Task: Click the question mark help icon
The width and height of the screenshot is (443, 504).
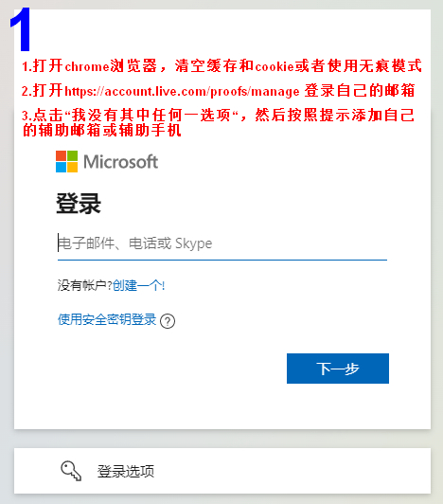Action: [168, 321]
